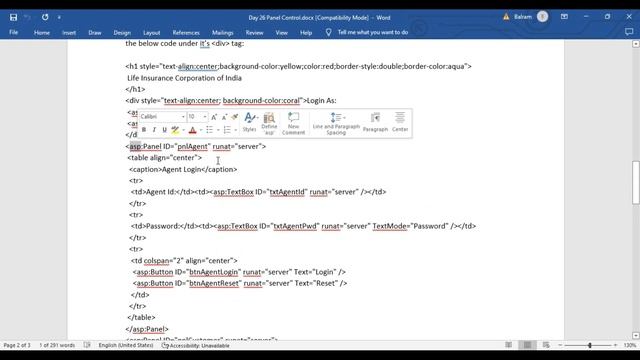Viewport: 640px width, 360px height.
Task: Click the Tell me what you want to do box
Action: 373,32
